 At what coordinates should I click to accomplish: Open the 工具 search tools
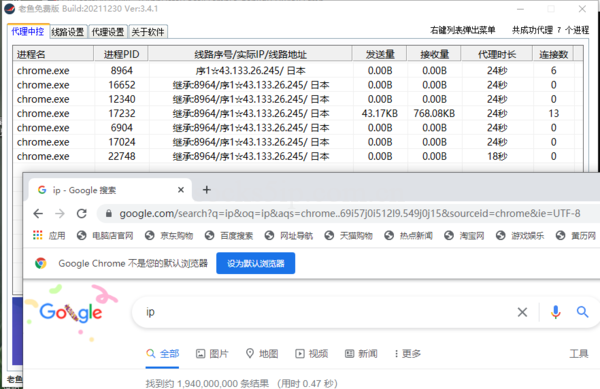[x=579, y=353]
